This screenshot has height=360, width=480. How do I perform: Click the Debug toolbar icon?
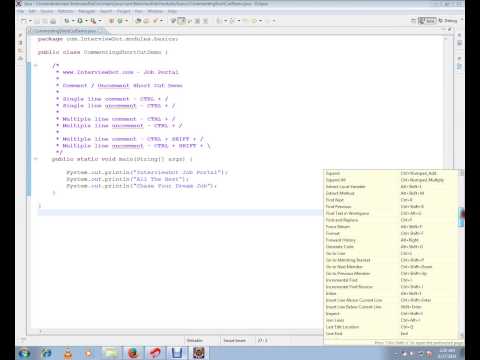(x=67, y=21)
